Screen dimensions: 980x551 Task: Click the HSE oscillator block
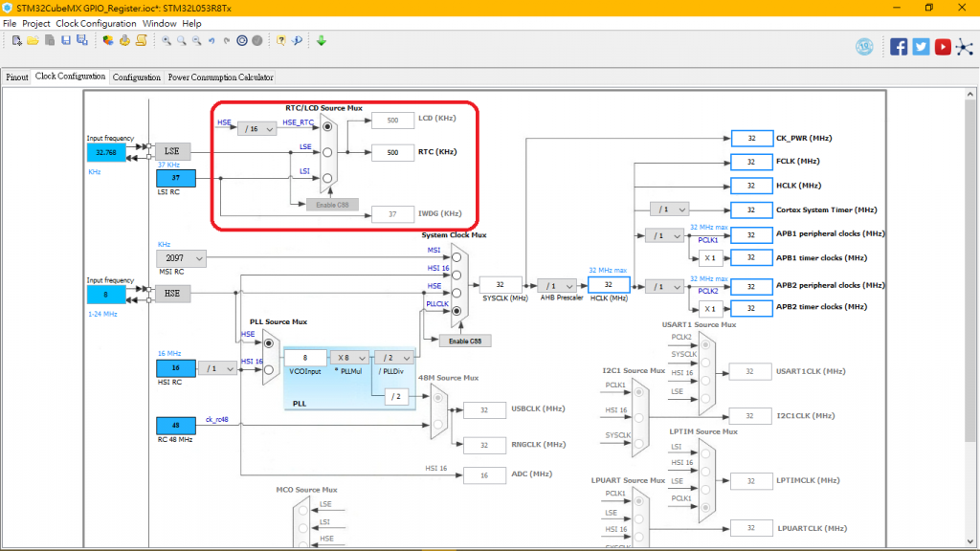pos(172,294)
